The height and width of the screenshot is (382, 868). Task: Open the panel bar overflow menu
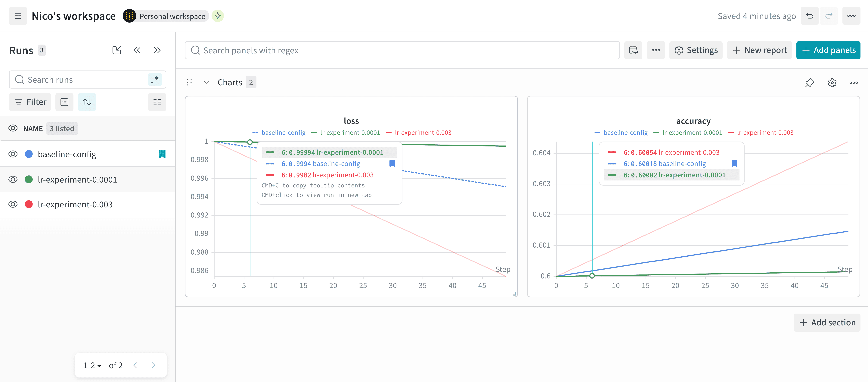pos(656,50)
